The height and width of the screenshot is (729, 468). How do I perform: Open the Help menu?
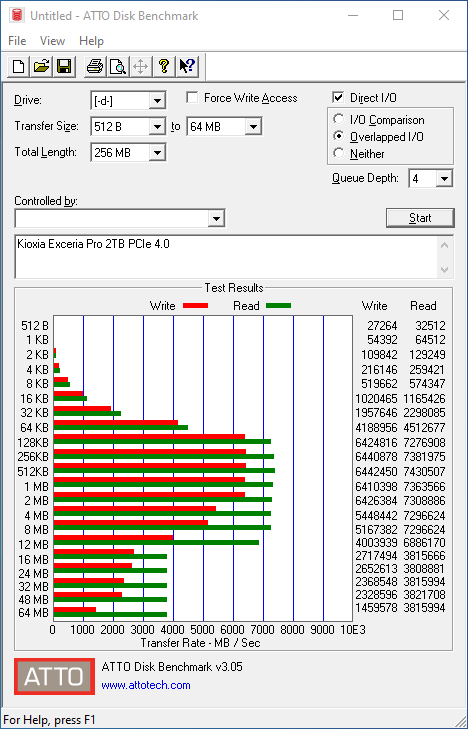tap(91, 41)
